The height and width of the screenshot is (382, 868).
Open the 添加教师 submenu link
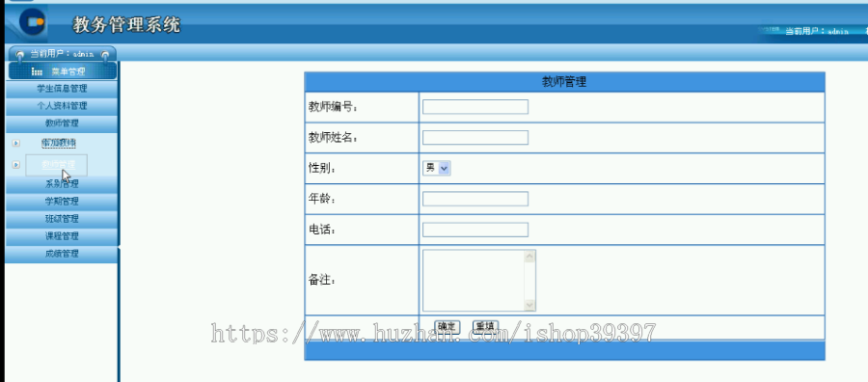click(x=58, y=143)
